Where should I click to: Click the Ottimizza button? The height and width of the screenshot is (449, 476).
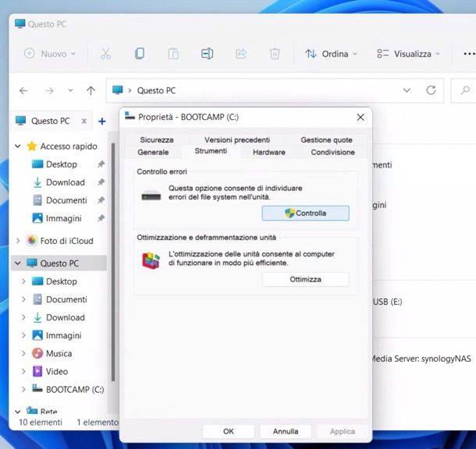[x=305, y=279]
